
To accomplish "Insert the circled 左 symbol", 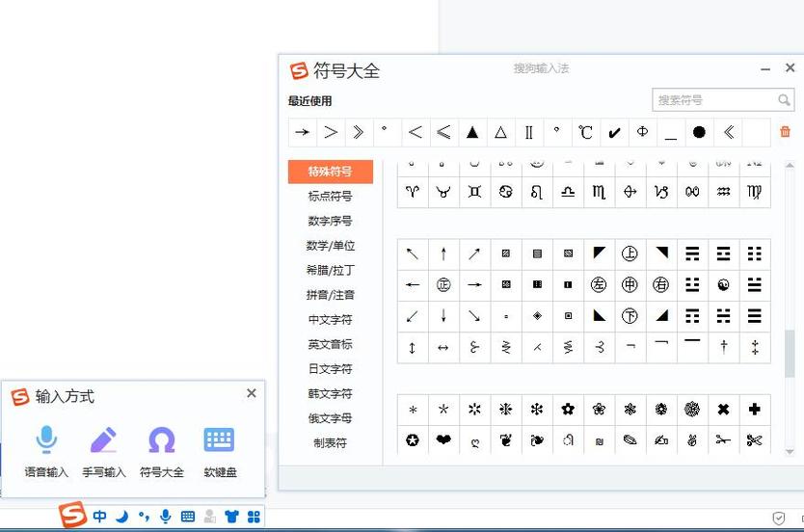I will [599, 284].
